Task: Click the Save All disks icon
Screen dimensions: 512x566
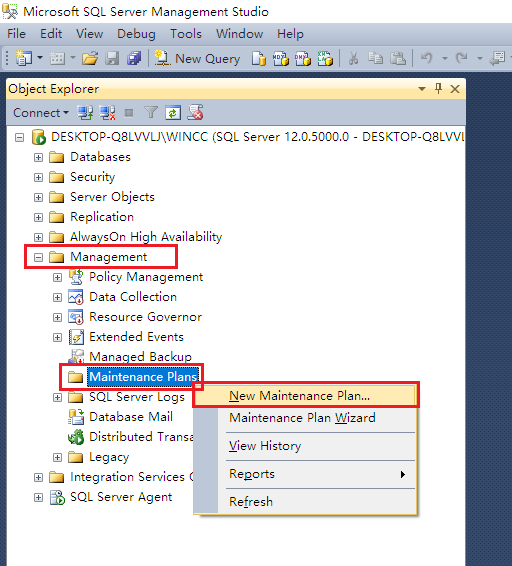Action: tap(134, 58)
